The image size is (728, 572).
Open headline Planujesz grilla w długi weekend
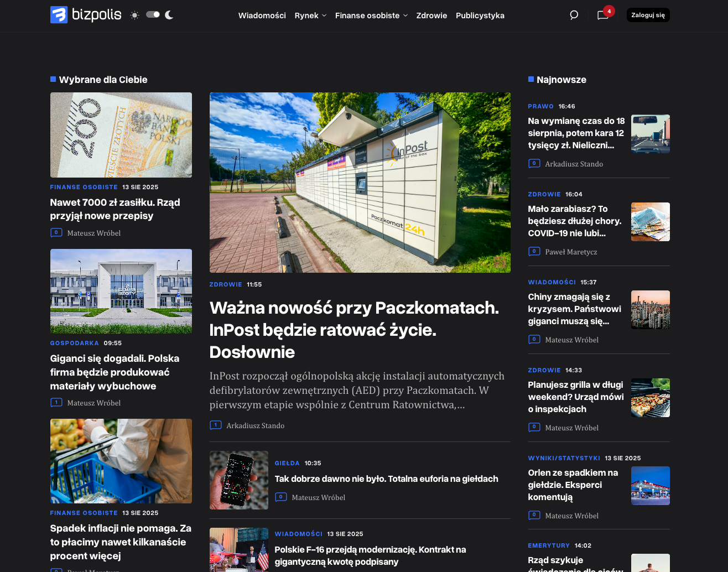576,397
